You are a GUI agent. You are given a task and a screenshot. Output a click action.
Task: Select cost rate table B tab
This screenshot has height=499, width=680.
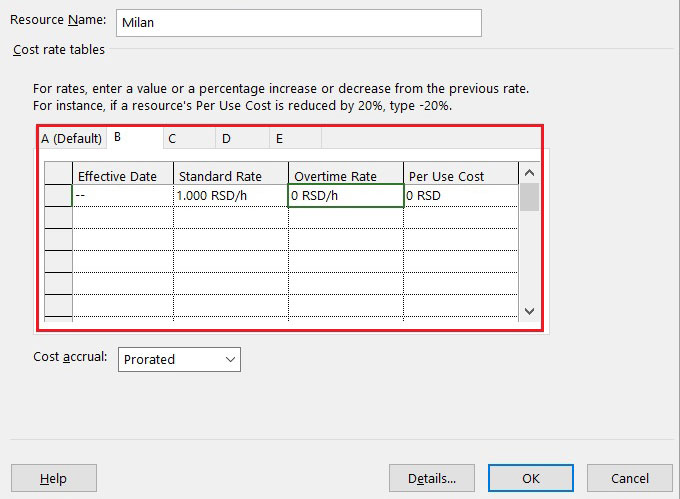pyautogui.click(x=118, y=137)
